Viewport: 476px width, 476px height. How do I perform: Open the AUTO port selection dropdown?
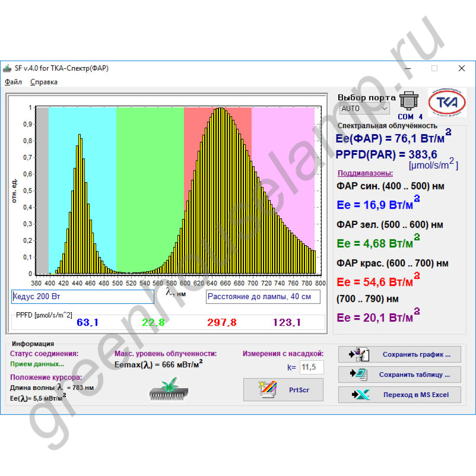click(365, 108)
